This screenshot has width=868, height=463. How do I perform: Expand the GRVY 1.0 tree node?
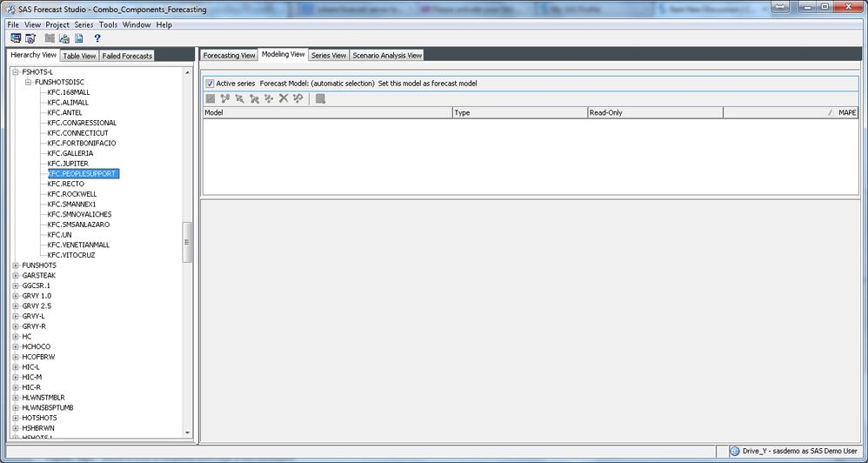pos(16,296)
